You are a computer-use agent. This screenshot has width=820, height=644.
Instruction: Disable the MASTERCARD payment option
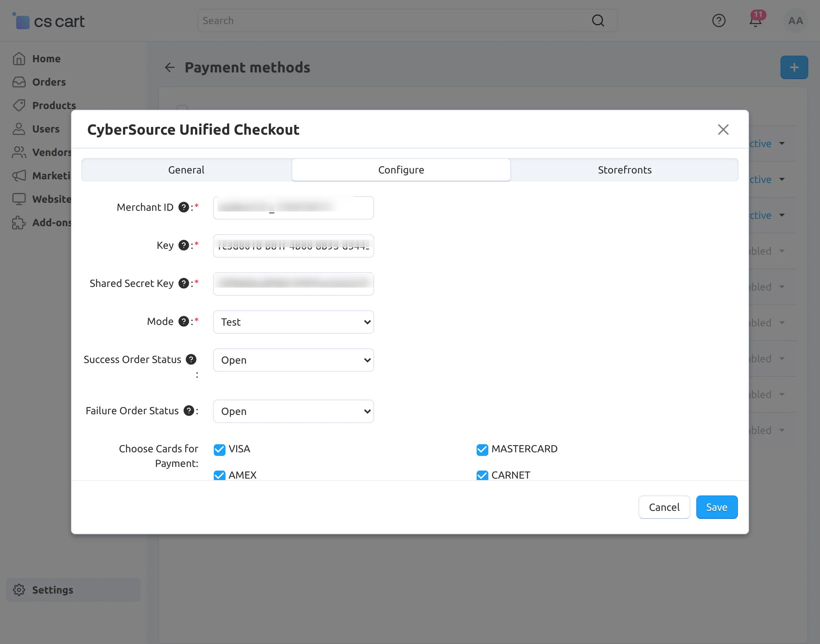point(482,449)
